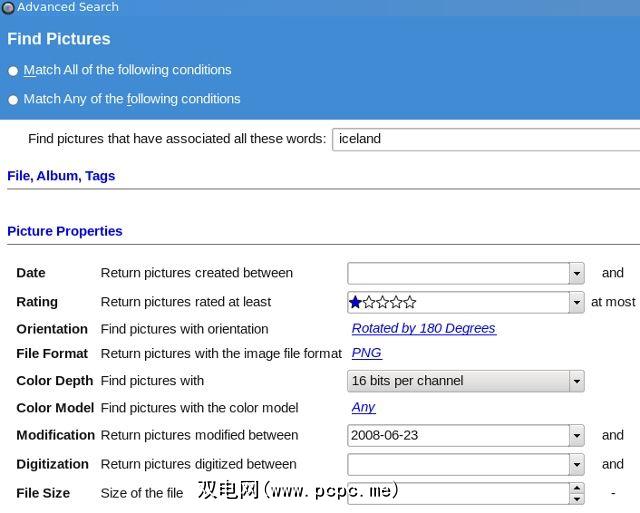Open the Digitization date dropdown
The height and width of the screenshot is (513, 640).
tap(576, 465)
